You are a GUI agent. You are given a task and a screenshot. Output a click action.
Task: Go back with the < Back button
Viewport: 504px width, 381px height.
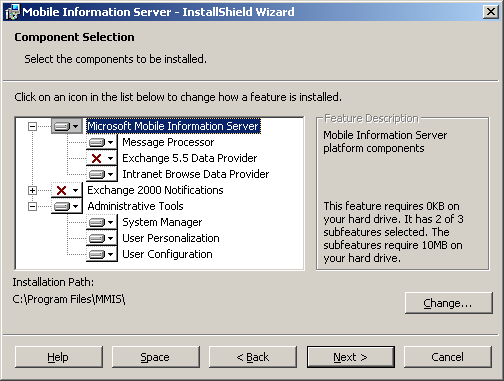click(253, 357)
